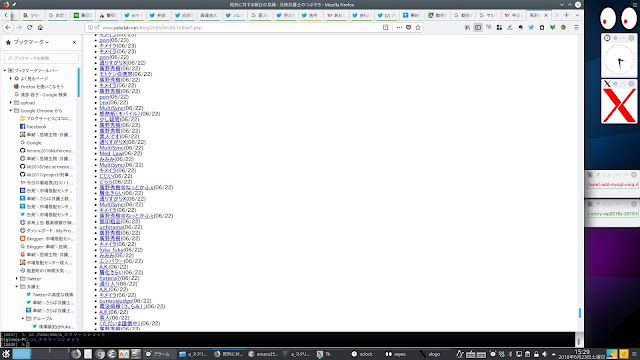Image resolution: width=640 pixels, height=360 pixels.
Task: Collapse the 弁護士 bookmarks folder
Action: [x=17, y=287]
